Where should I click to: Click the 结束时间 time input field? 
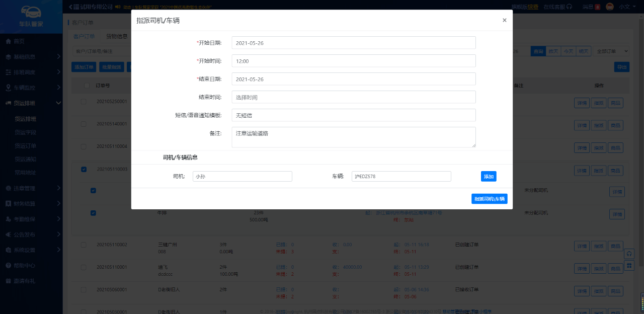tap(353, 97)
